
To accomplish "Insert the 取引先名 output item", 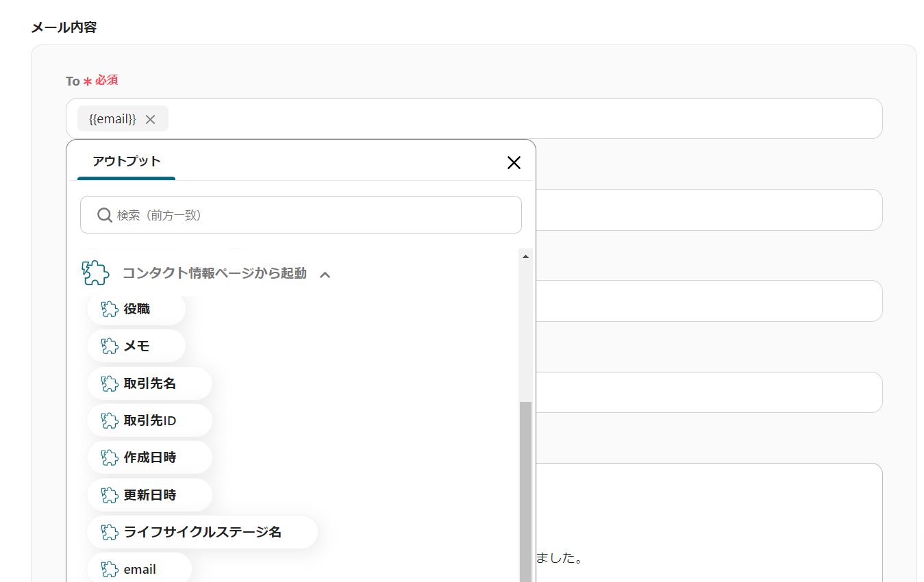I will coord(149,383).
